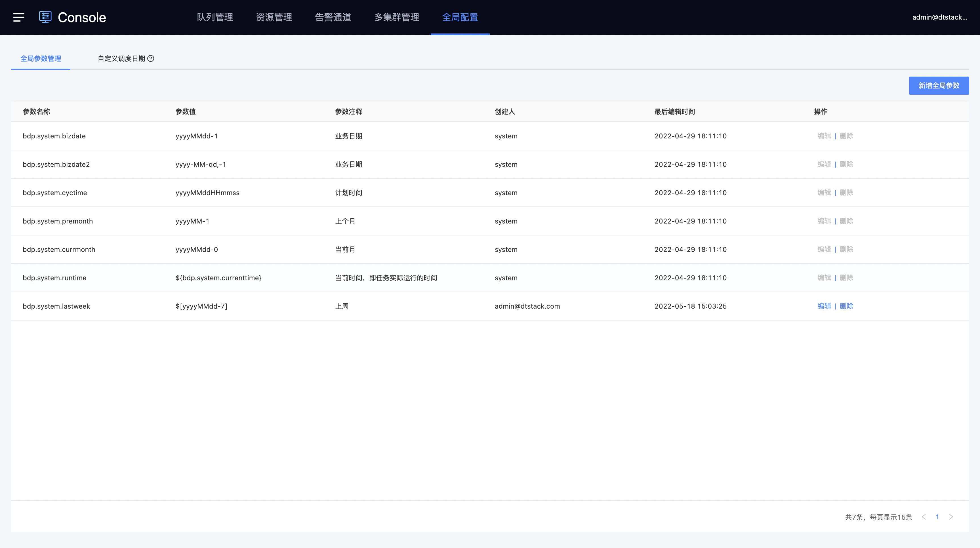Click bdp.system.premonth parameter name
The height and width of the screenshot is (548, 980).
click(58, 221)
